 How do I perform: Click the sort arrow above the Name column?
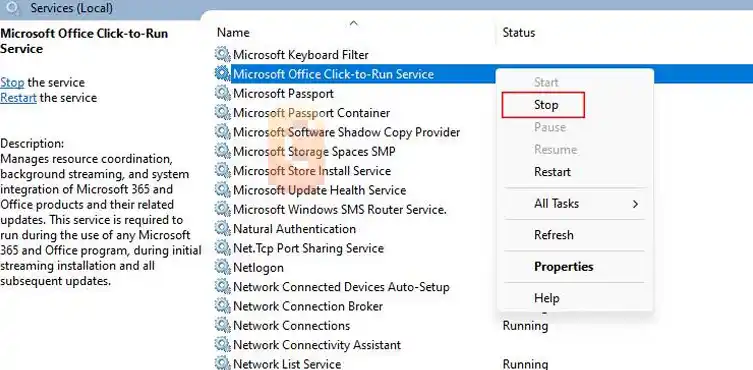coord(354,23)
